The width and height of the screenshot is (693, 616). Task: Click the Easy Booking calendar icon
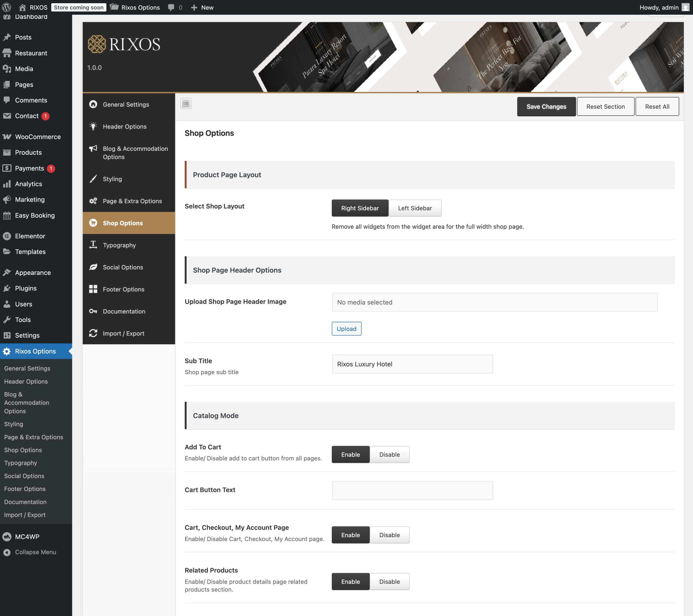7,215
